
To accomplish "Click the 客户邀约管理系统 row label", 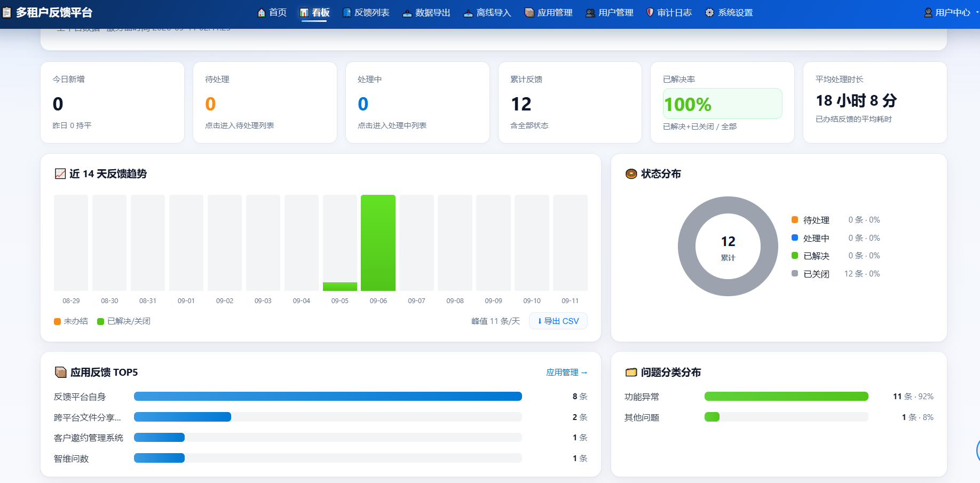I will [89, 438].
